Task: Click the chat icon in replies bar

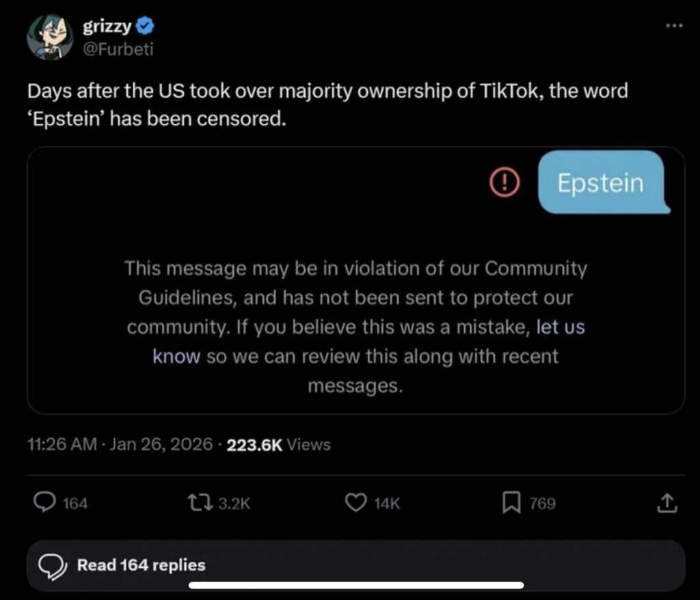Action: [x=52, y=565]
